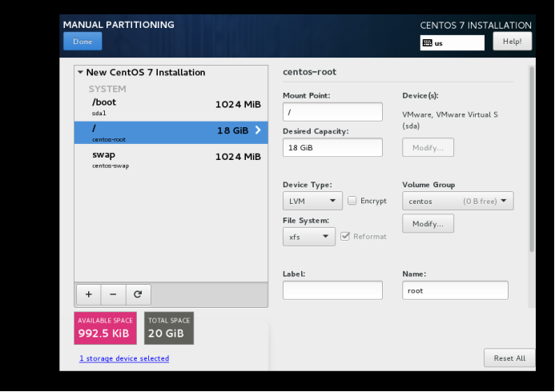Toggle the Reformat checkbox
Image resolution: width=555 pixels, height=392 pixels.
tap(344, 237)
